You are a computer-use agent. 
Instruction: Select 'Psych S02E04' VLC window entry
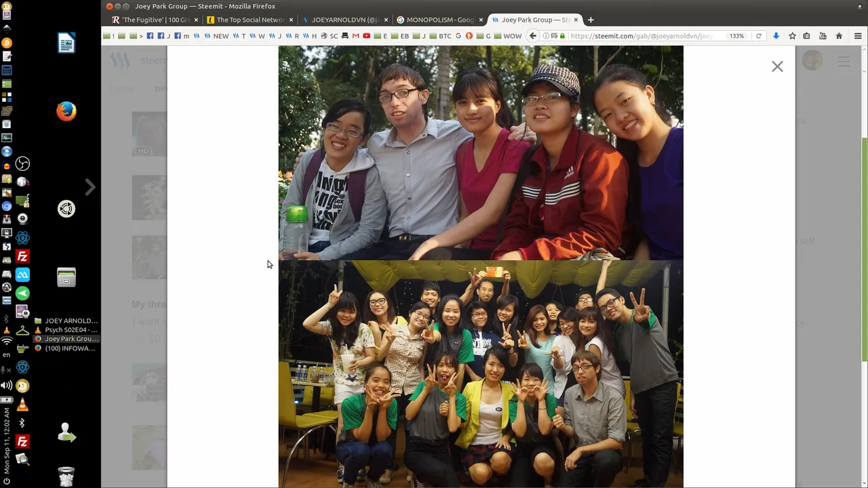click(66, 329)
